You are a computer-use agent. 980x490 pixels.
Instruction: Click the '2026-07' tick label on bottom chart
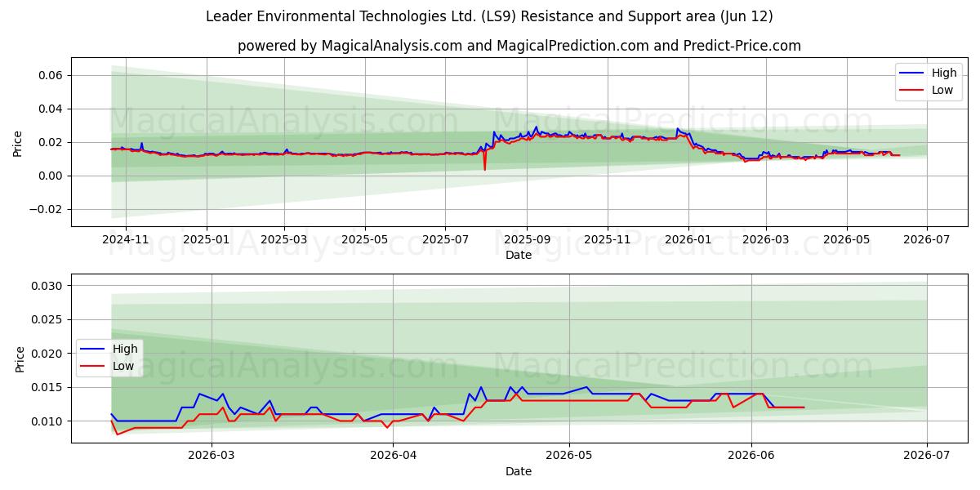927,457
